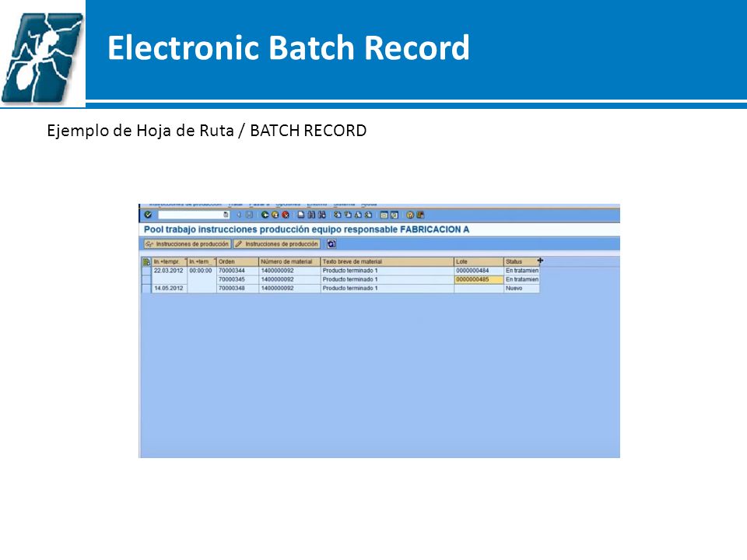747x560 pixels.
Task: Click the 'In.+tempr.' column header
Action: point(169,262)
